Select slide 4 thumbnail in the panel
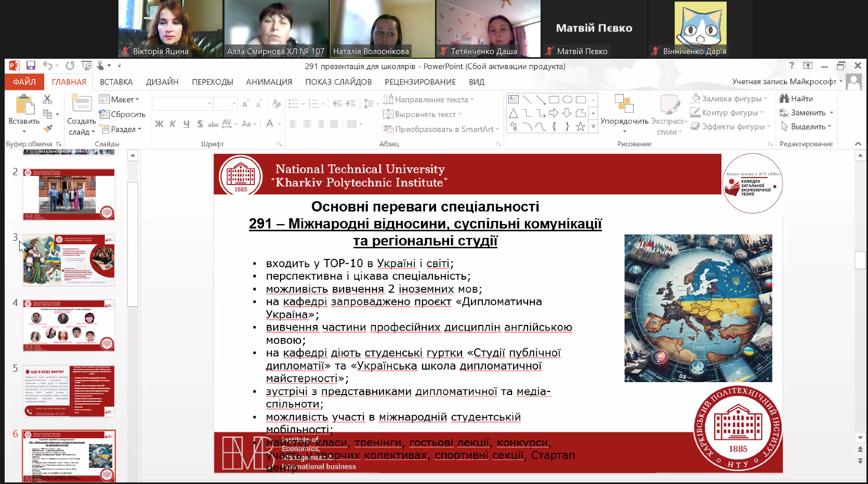This screenshot has width=868, height=484. pyautogui.click(x=69, y=325)
